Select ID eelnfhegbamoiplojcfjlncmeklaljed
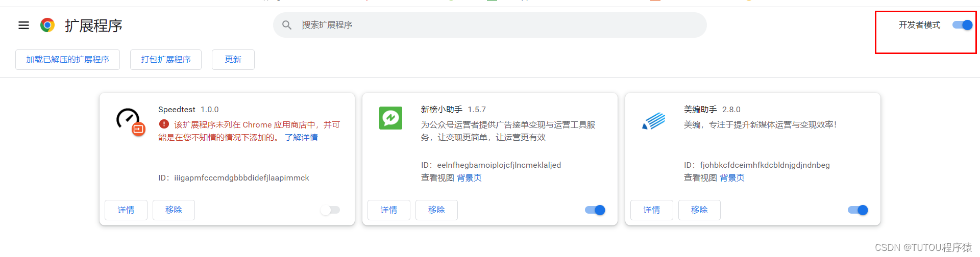 tap(499, 165)
